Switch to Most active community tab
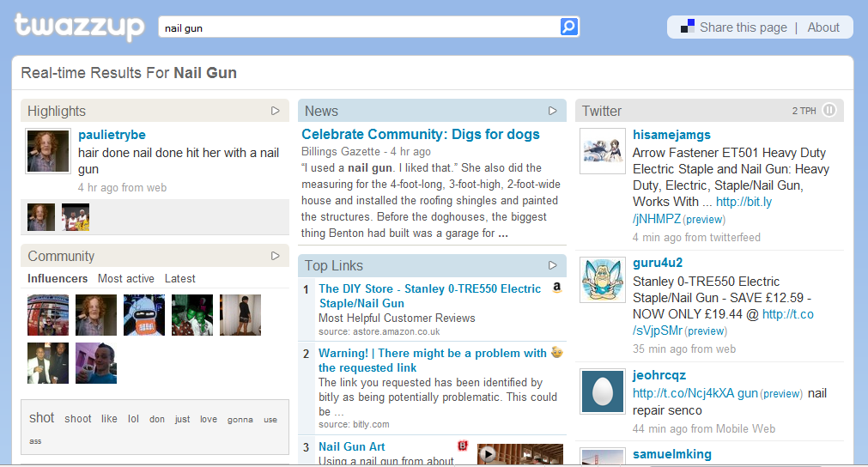Viewport: 868px width, 467px height. coord(126,279)
